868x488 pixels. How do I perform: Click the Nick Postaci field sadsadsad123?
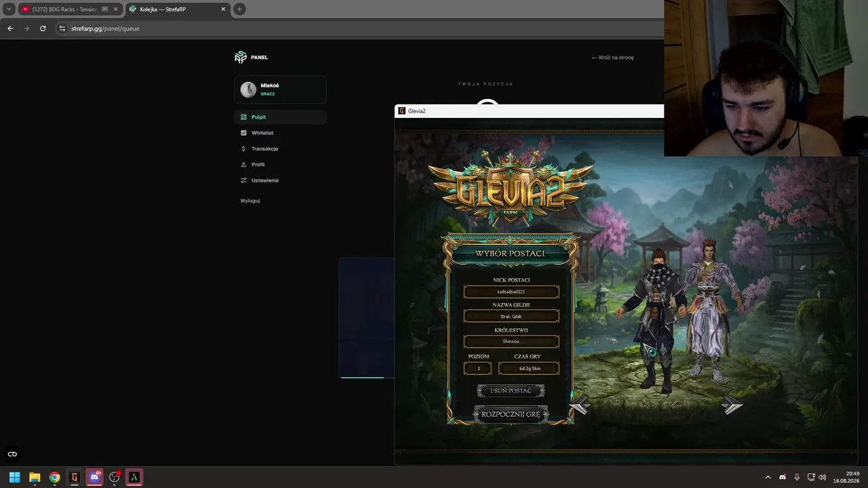click(511, 291)
